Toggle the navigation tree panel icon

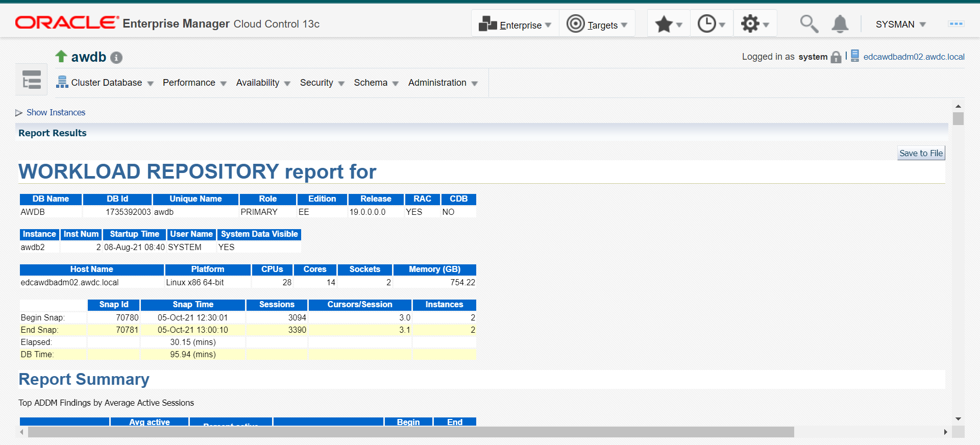(32, 80)
